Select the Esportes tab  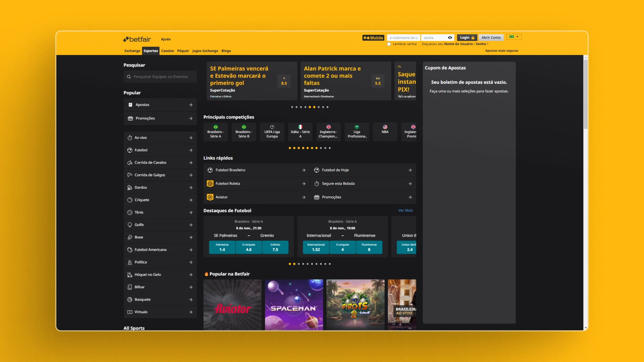coord(151,51)
